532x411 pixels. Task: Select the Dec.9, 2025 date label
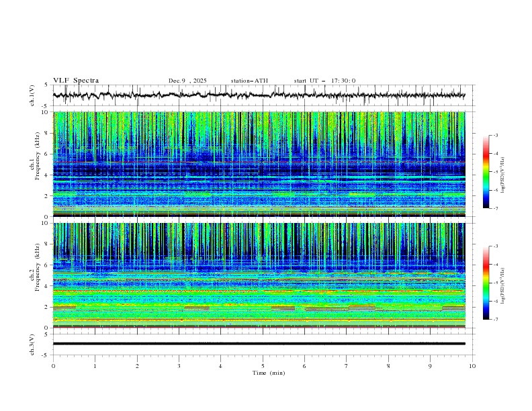pos(187,81)
